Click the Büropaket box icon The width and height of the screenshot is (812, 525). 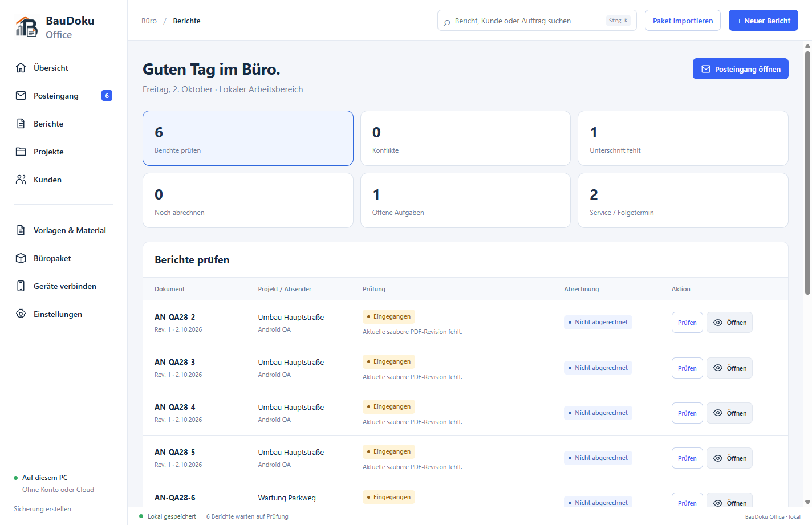(x=21, y=258)
